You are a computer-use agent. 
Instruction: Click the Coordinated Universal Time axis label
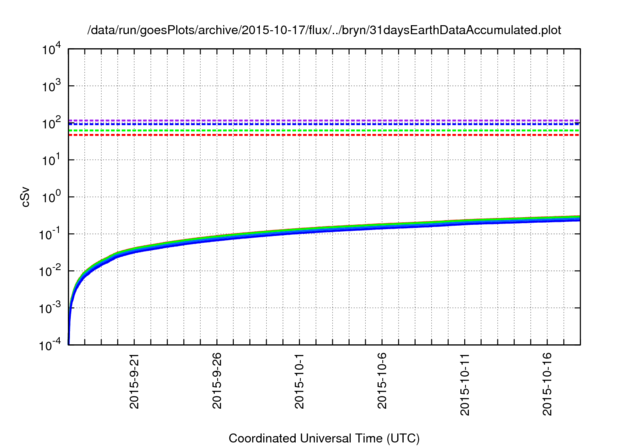323,438
